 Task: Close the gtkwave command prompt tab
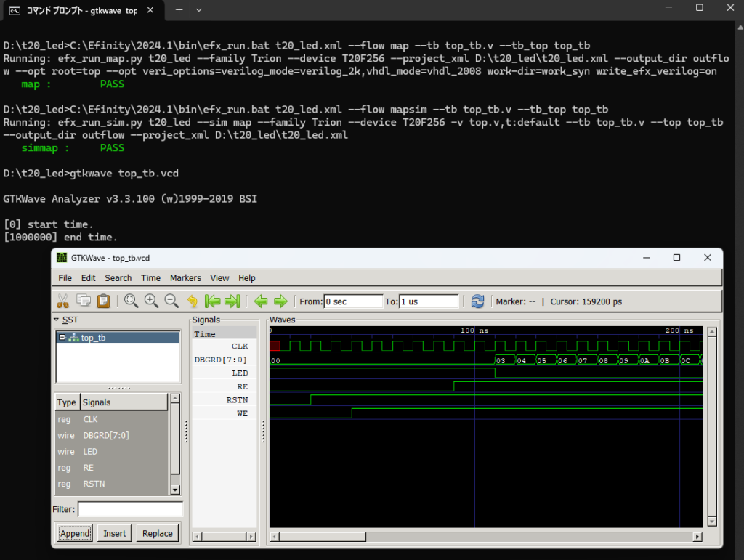pos(150,10)
